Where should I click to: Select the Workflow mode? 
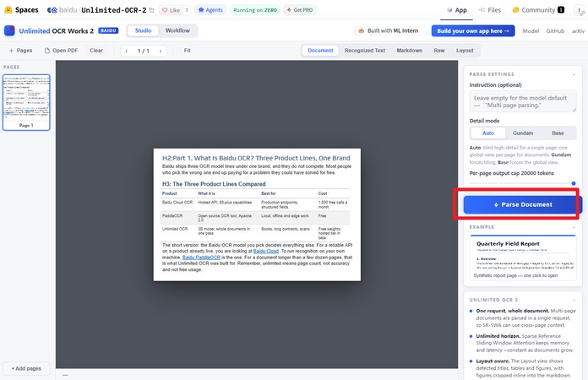pyautogui.click(x=177, y=30)
